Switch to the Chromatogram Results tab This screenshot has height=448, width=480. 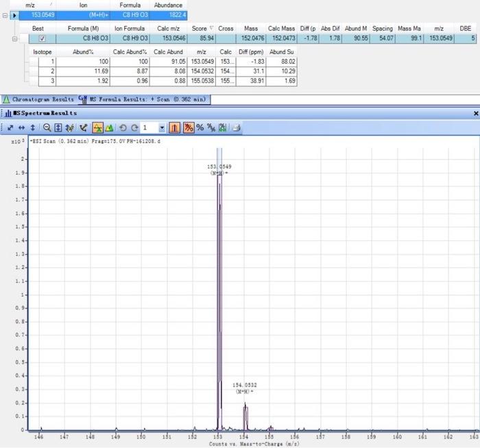click(x=39, y=100)
